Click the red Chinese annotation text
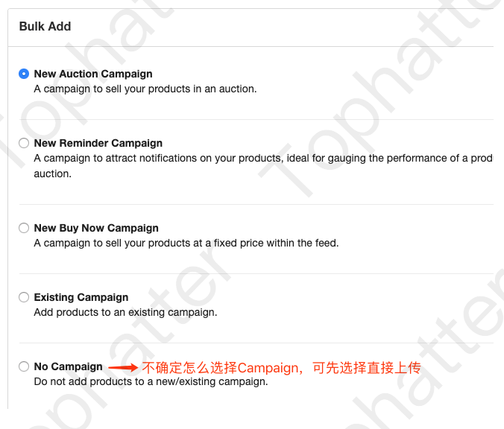This screenshot has width=504, height=429. [281, 367]
